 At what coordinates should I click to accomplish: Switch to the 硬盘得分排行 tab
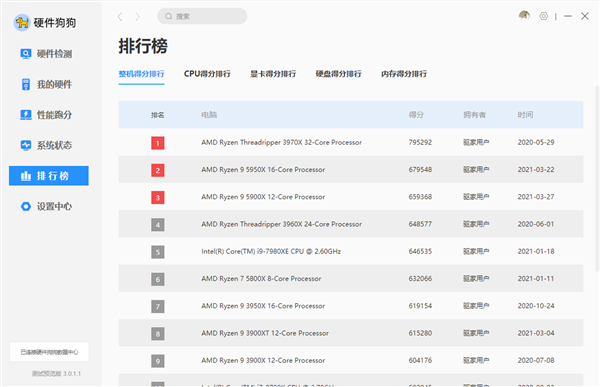338,74
